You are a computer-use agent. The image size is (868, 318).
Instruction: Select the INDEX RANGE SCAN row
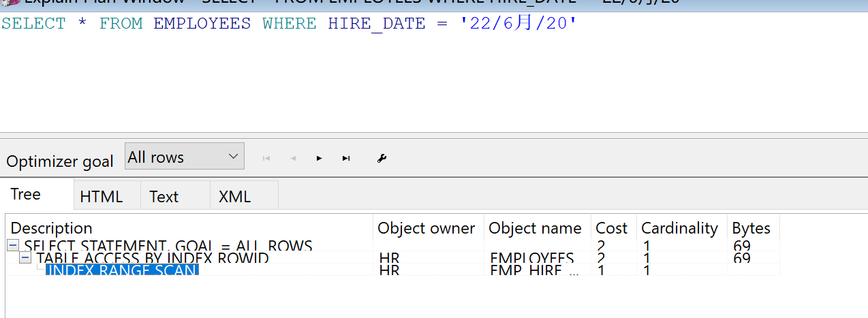(122, 270)
